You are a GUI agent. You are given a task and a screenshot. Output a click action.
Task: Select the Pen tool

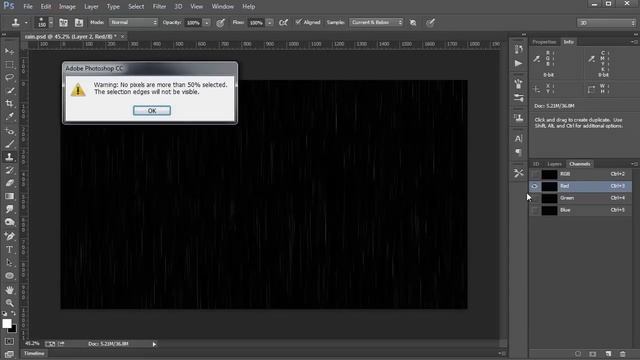pyautogui.click(x=9, y=236)
